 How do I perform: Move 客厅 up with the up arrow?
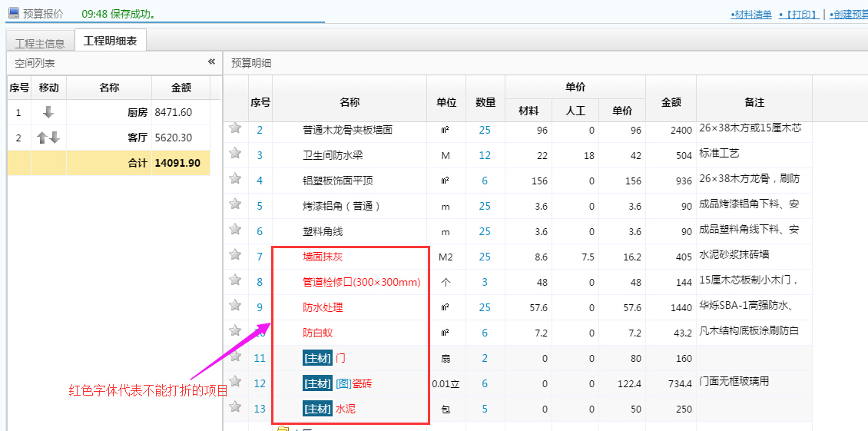pos(43,138)
